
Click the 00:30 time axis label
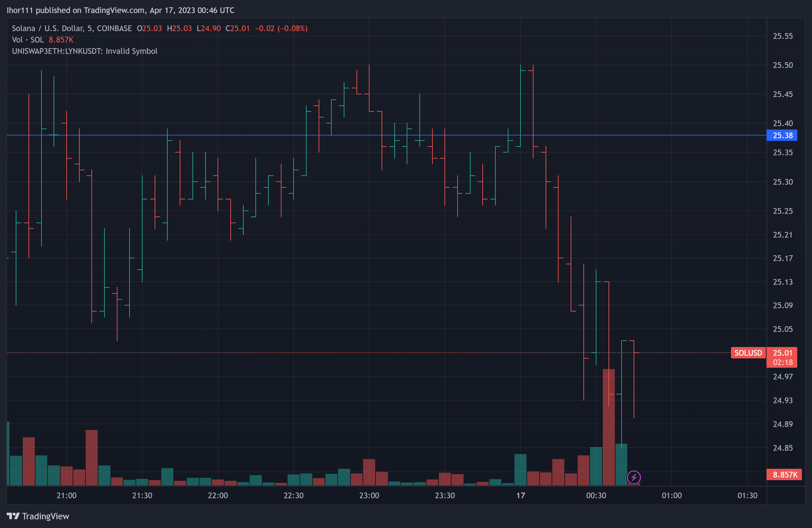[596, 495]
